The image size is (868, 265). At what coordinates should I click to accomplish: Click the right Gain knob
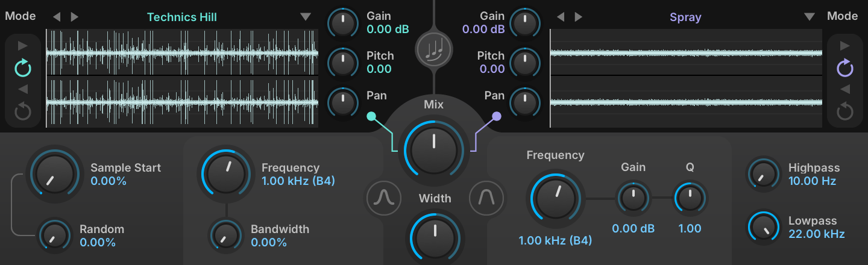click(524, 23)
